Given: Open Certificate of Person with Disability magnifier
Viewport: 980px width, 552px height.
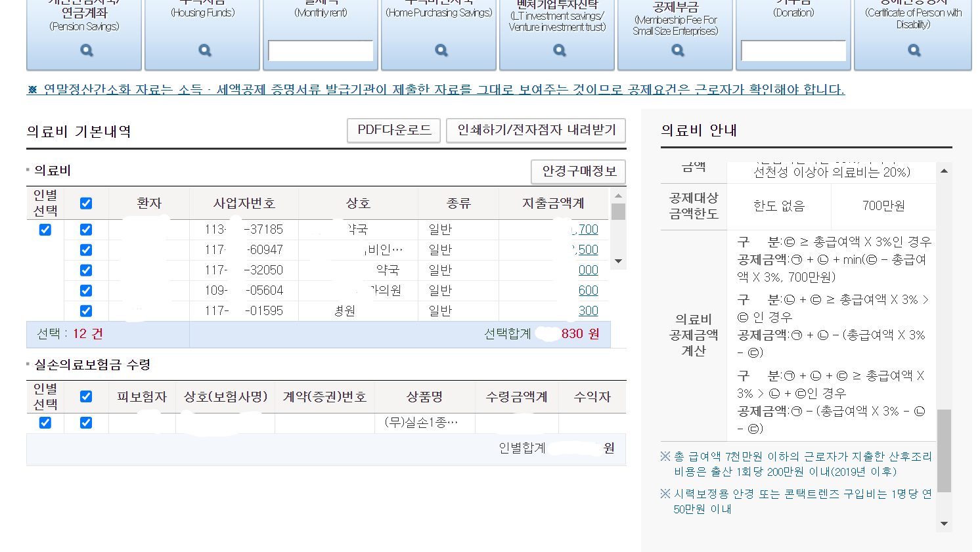Looking at the screenshot, I should (x=914, y=51).
